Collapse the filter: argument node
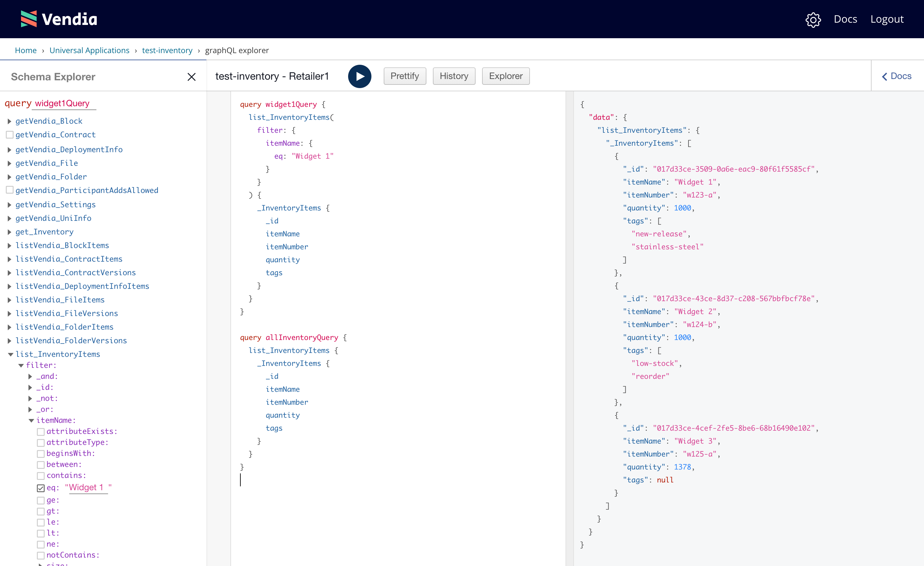 coord(21,365)
